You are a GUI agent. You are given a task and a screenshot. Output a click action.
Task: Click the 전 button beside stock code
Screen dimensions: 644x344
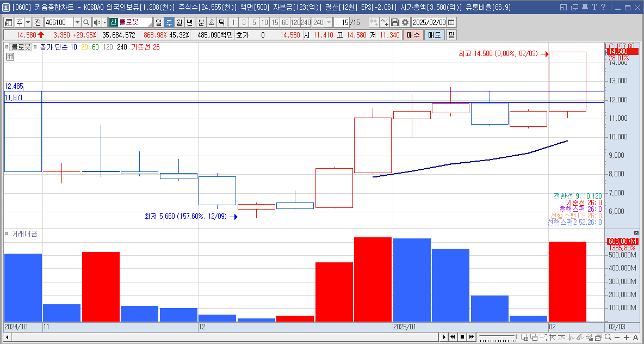click(x=38, y=22)
